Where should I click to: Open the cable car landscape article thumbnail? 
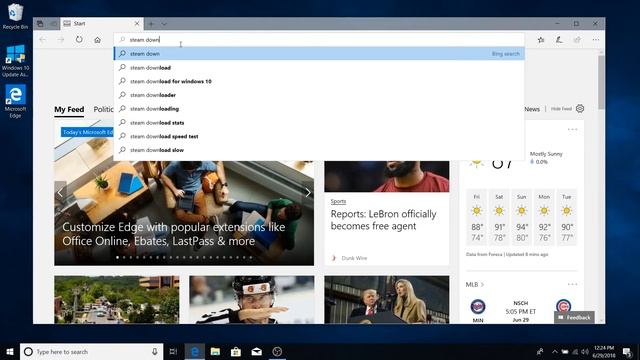[x=117, y=300]
